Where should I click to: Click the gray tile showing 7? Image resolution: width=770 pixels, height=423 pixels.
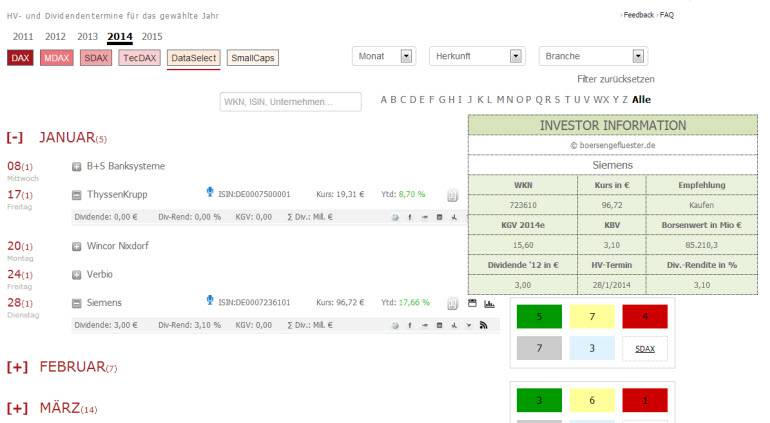point(539,348)
